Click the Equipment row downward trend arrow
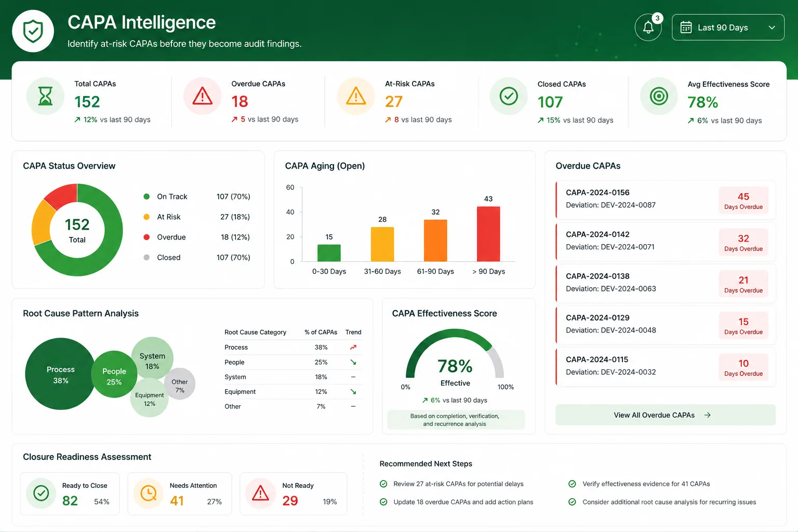 353,392
